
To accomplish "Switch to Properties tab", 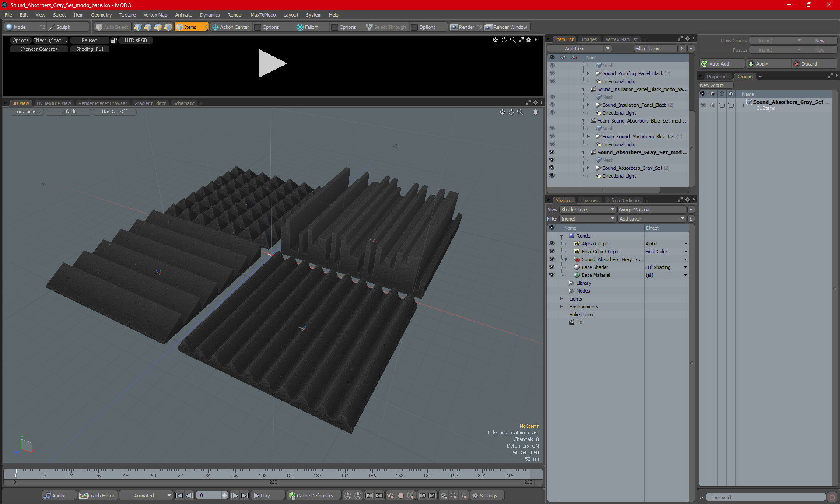I will point(717,77).
